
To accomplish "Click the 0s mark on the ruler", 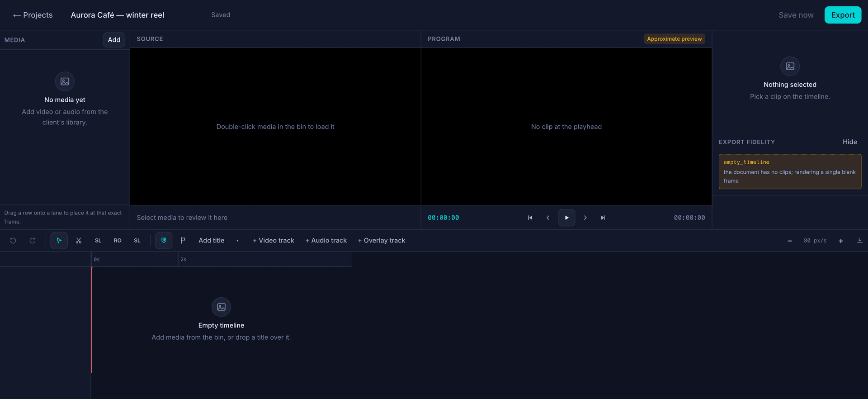I will coord(97,259).
